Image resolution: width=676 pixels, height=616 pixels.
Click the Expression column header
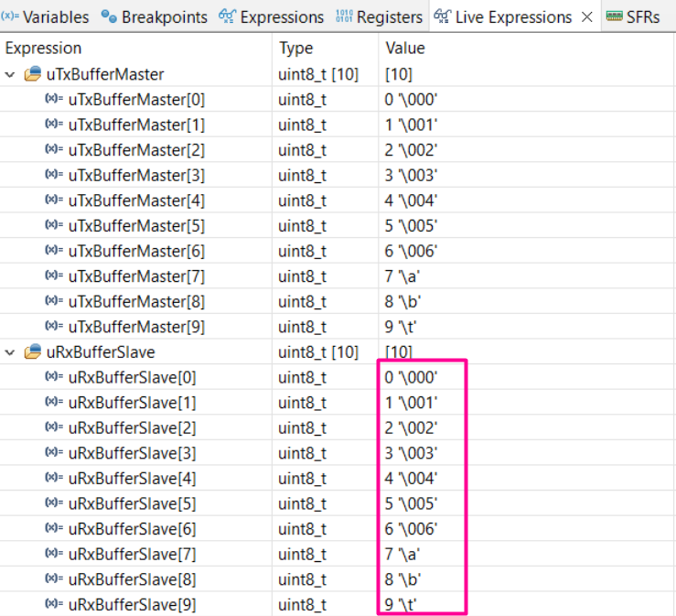point(43,48)
